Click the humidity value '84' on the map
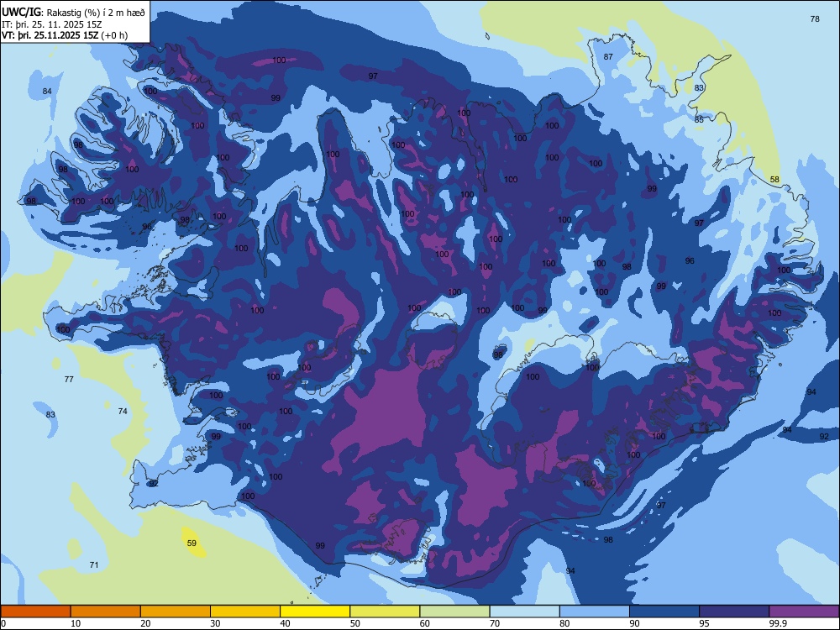Screen dimensions: 840x630 point(47,91)
